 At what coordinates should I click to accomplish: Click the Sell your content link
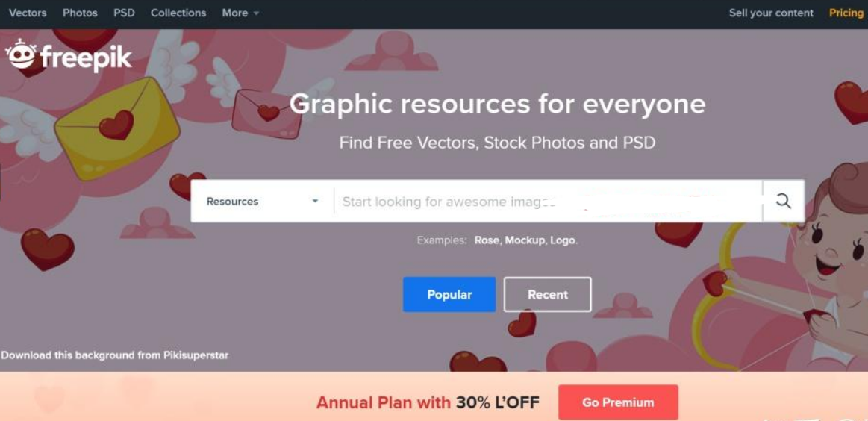coord(771,13)
